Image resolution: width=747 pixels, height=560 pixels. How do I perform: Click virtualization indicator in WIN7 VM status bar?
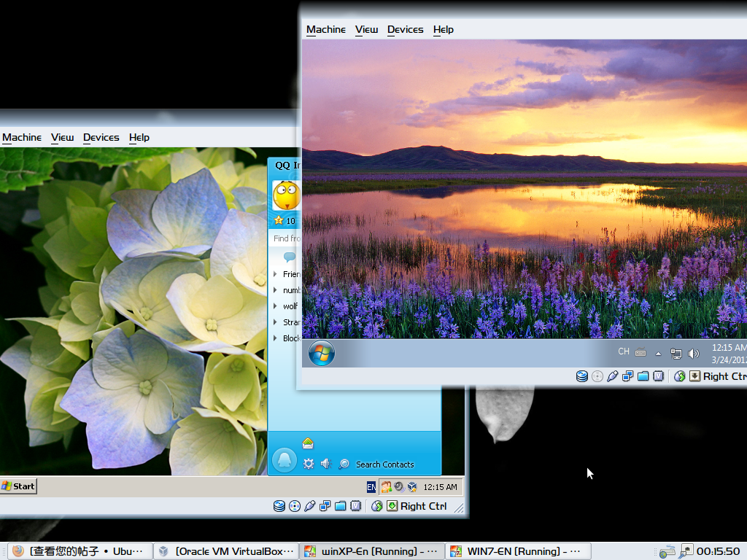(659, 377)
